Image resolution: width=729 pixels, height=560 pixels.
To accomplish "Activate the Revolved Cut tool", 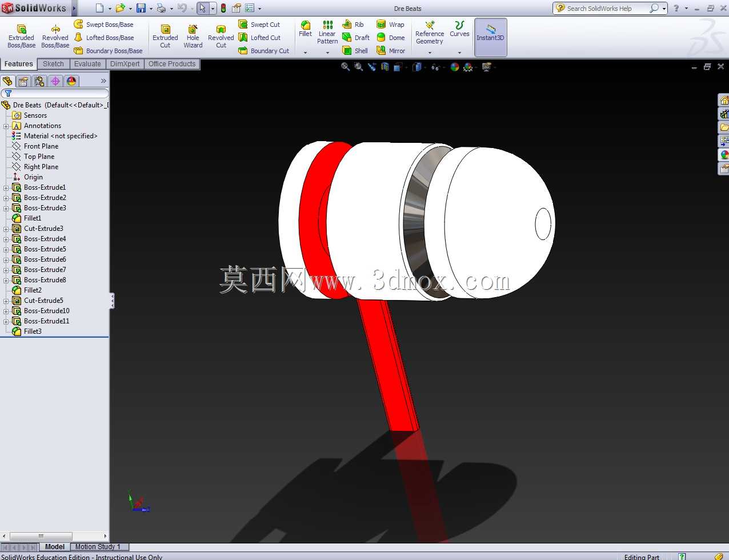I will [x=221, y=36].
